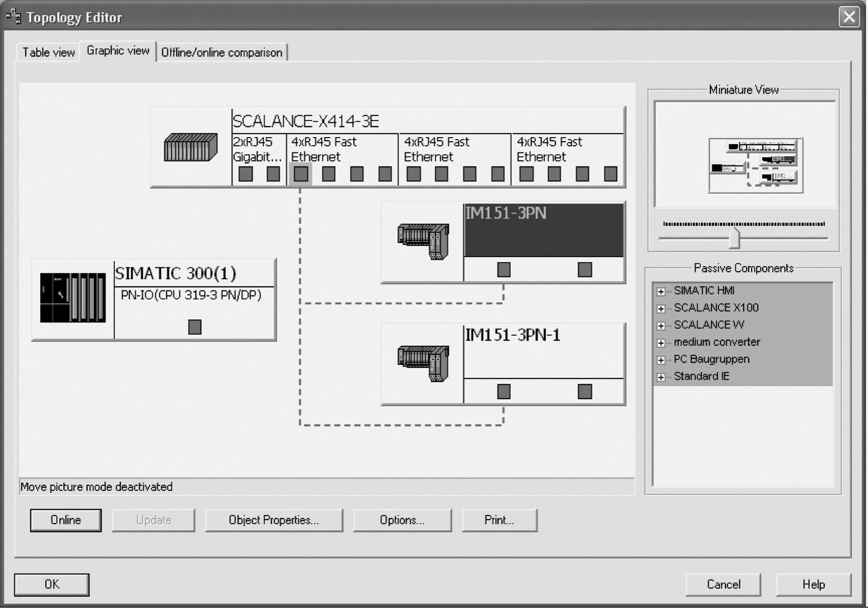The height and width of the screenshot is (608, 868).
Task: Click the SCALANCE-X414-3E switch device icon
Action: coord(191,147)
